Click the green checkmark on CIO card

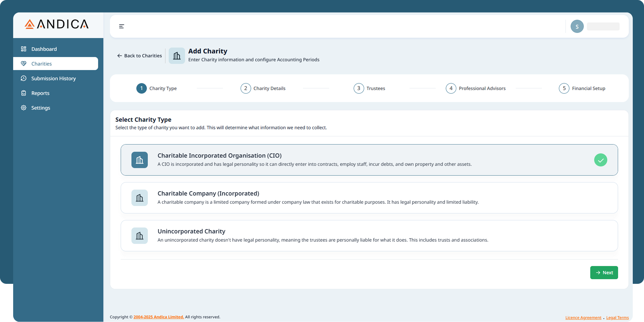(600, 160)
